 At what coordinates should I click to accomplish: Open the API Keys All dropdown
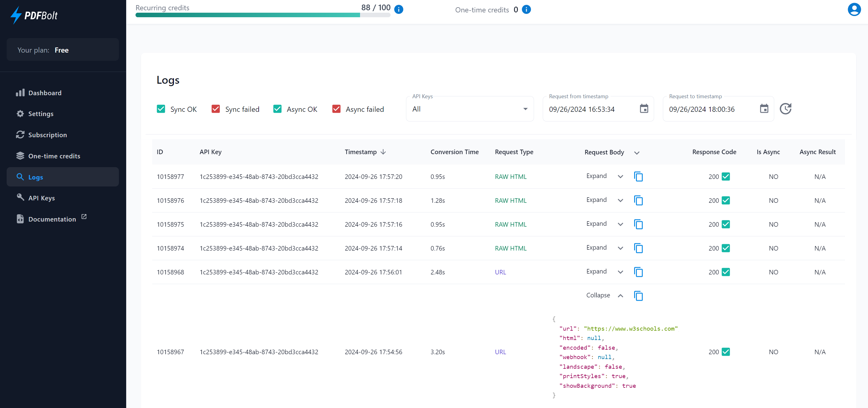click(470, 109)
